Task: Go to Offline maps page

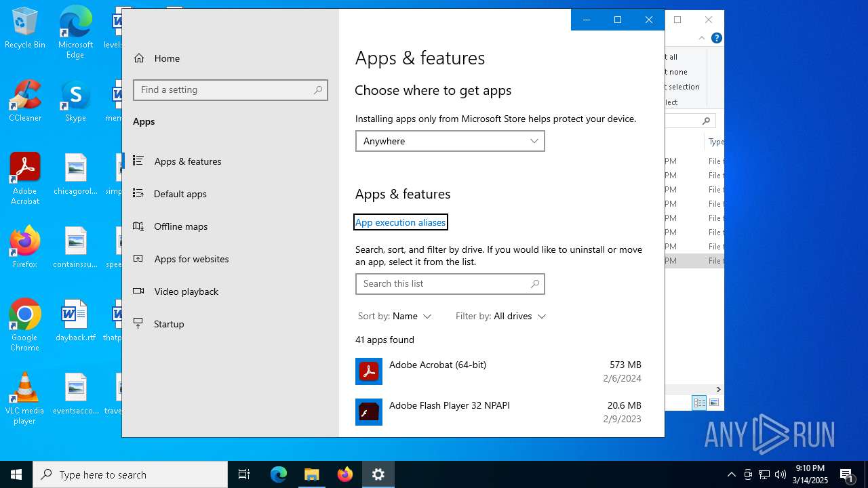Action: pos(231,226)
